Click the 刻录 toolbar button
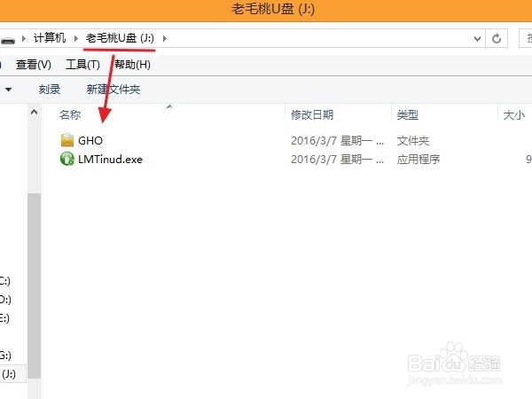Screen dimensions: 532x399 [x=50, y=90]
